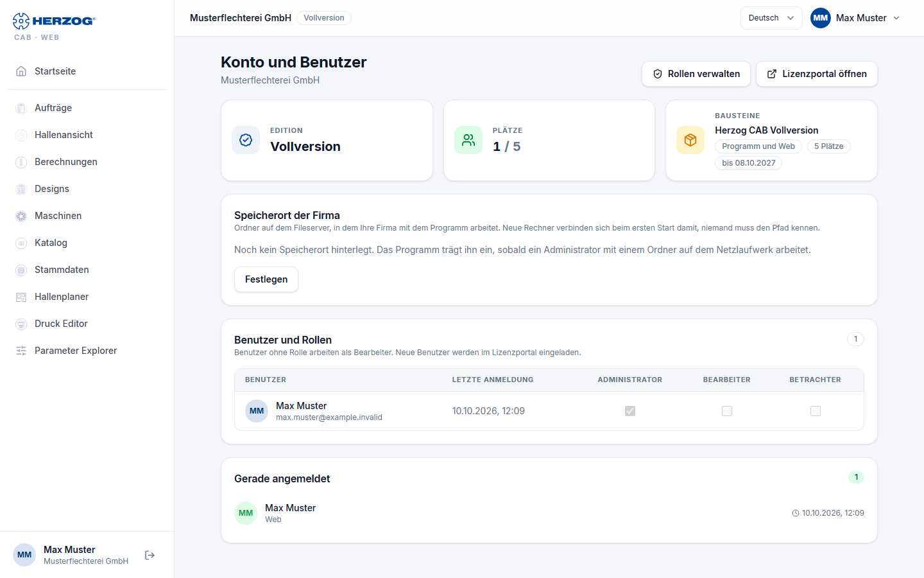
Task: Toggle Betrachter checkbox for Max Muster
Action: click(816, 411)
